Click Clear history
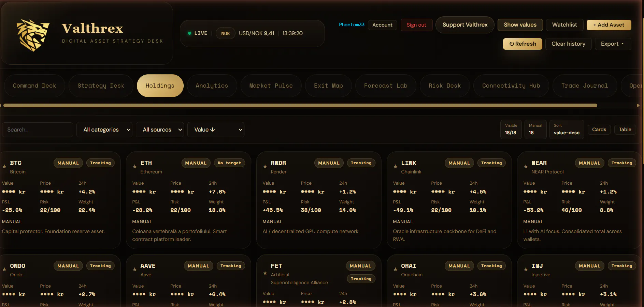Screen dimensions: 644x307 coord(569,44)
